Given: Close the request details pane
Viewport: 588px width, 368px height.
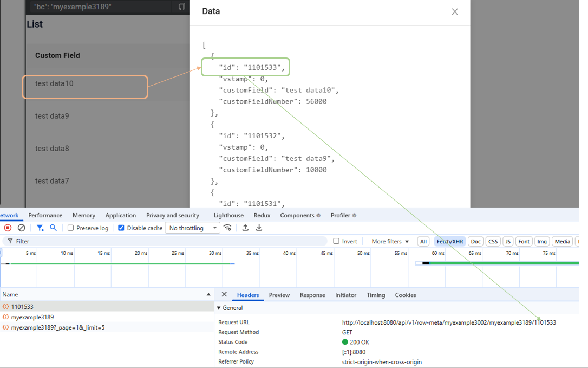Looking at the screenshot, I should pyautogui.click(x=224, y=294).
